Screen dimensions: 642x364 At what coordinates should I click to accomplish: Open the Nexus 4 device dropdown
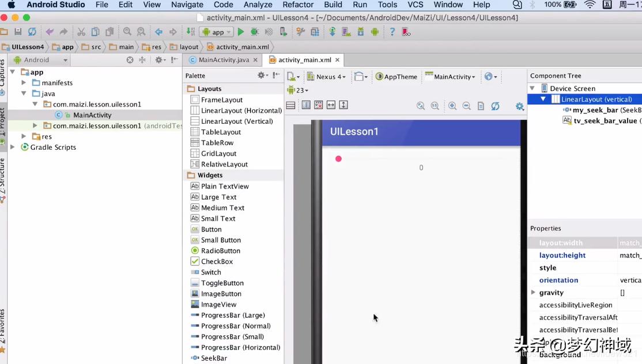pos(327,77)
